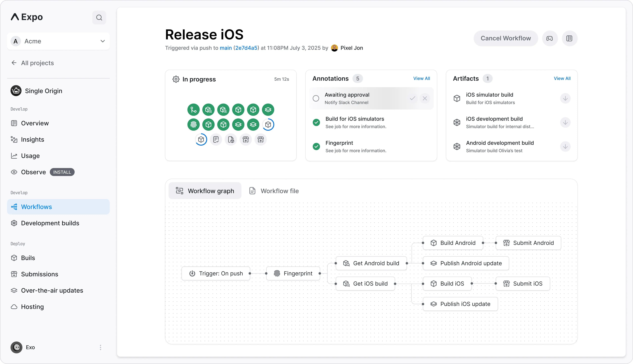Click the green fingerprint job status icon
Viewport: 633px width, 364px height.
pos(193,124)
